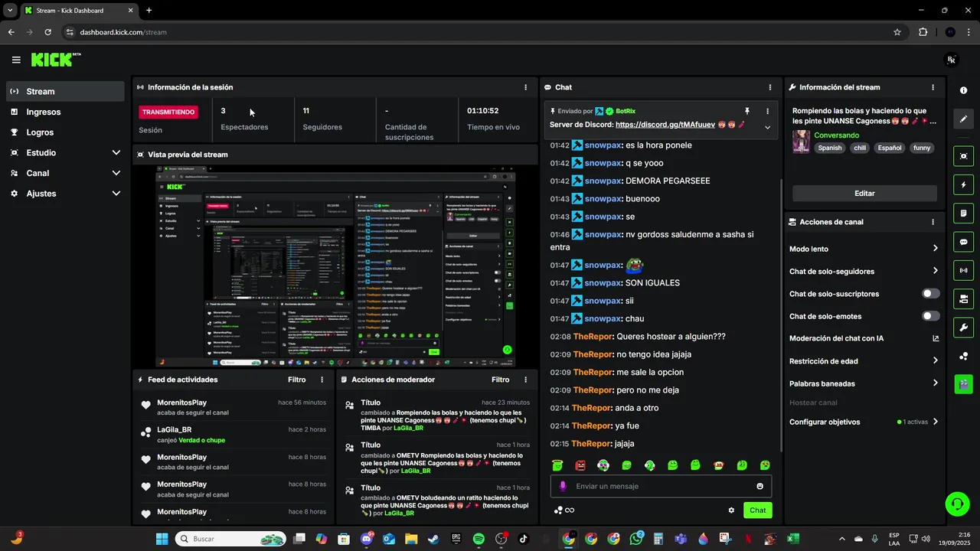Expand Restricción de edad options

pyautogui.click(x=935, y=360)
